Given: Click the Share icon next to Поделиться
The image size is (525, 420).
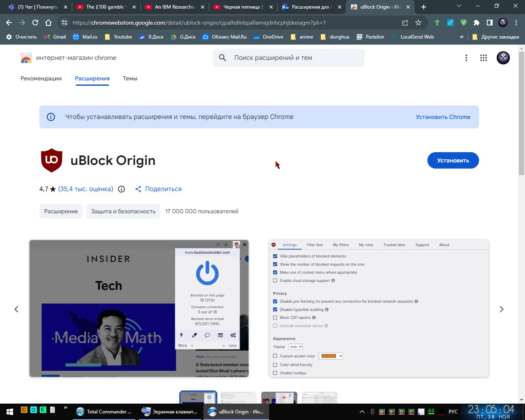Looking at the screenshot, I should [x=138, y=189].
